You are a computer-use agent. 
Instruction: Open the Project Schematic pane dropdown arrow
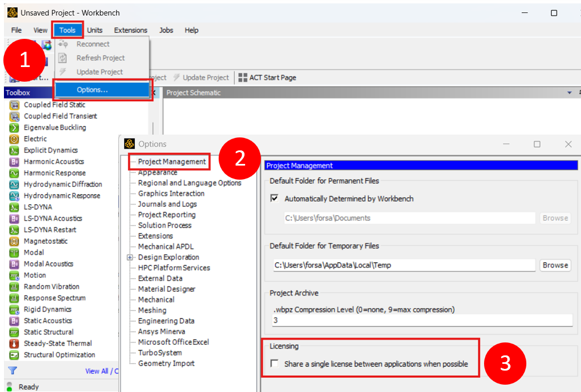pyautogui.click(x=570, y=92)
